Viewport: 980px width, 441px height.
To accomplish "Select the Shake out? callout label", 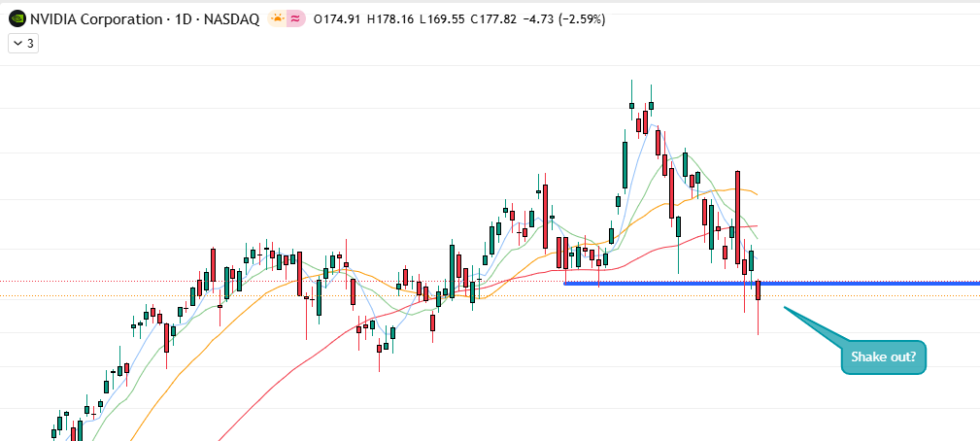I will point(883,357).
